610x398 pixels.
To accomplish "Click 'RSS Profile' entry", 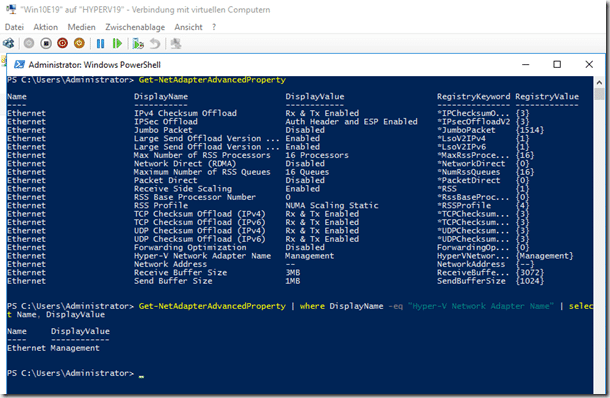I will pyautogui.click(x=161, y=205).
